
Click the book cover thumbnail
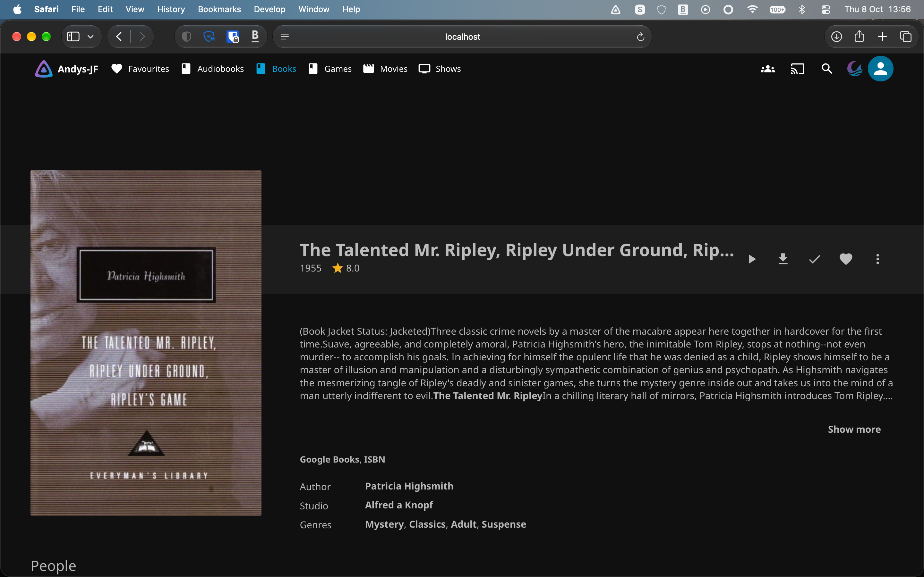click(146, 343)
